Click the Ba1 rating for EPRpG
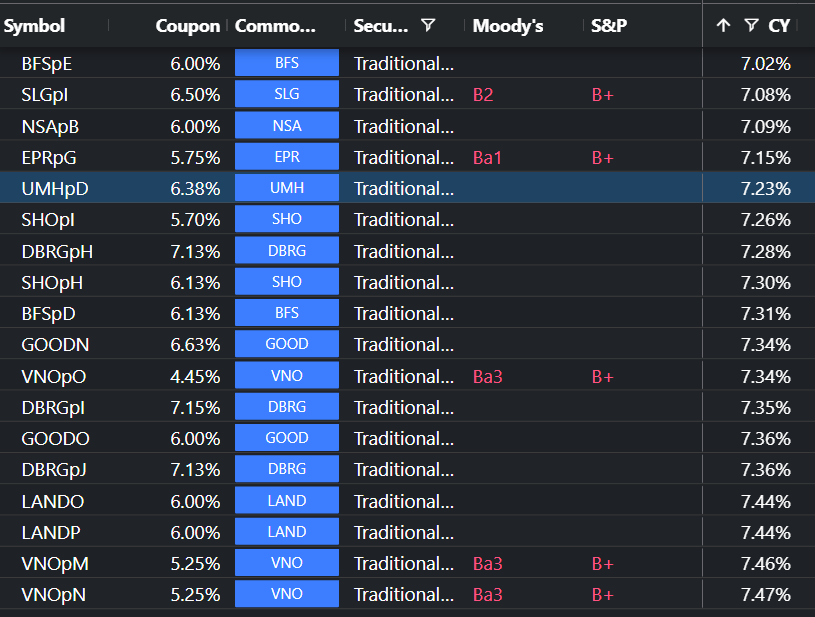This screenshot has height=617, width=815. pos(487,157)
